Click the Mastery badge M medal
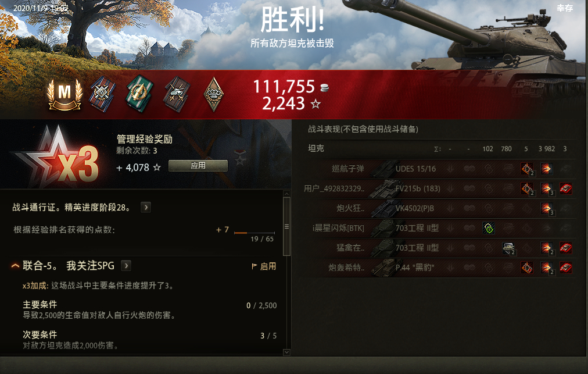The image size is (588, 374). 64,94
